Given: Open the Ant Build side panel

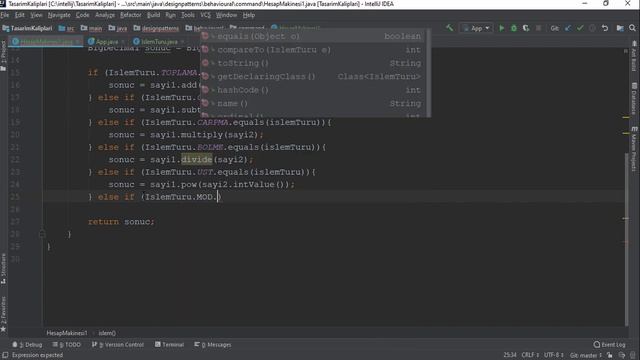Looking at the screenshot, I should point(634,56).
